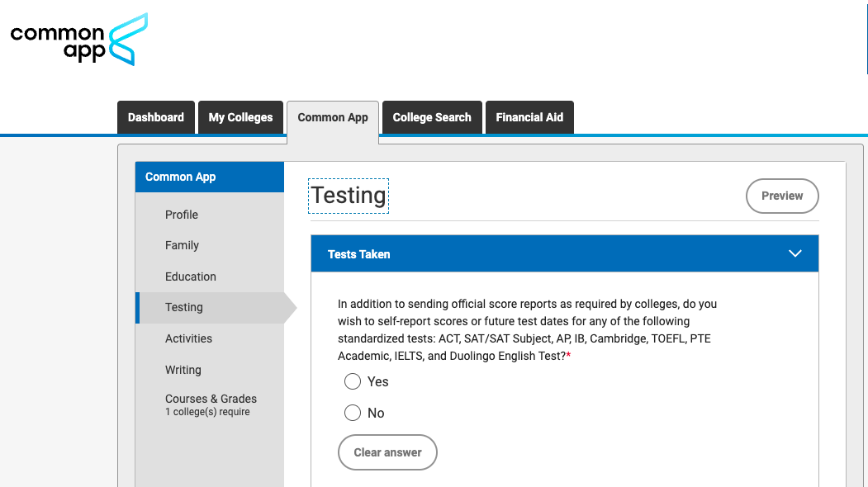Collapse the Tests Taken chevron
The width and height of the screenshot is (868, 487).
pos(795,253)
